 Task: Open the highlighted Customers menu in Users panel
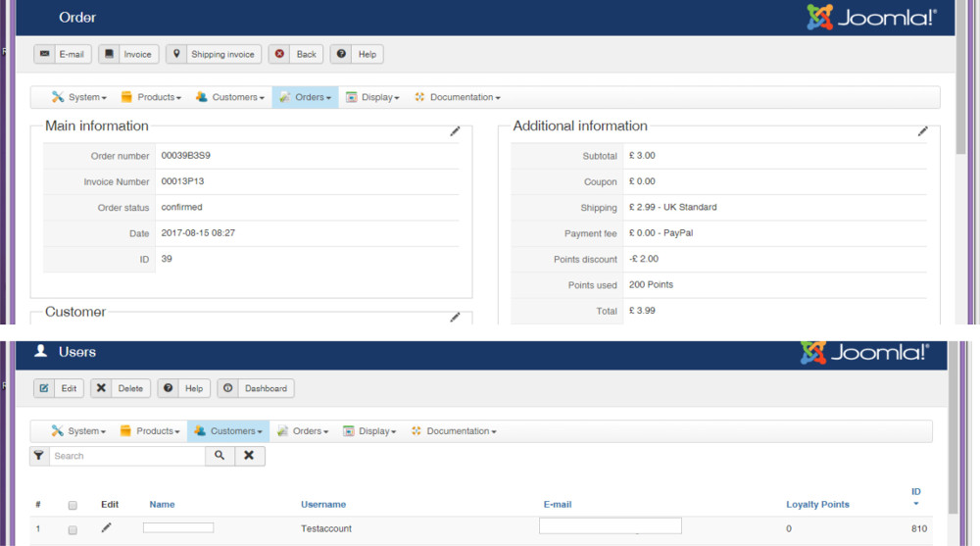click(x=228, y=431)
